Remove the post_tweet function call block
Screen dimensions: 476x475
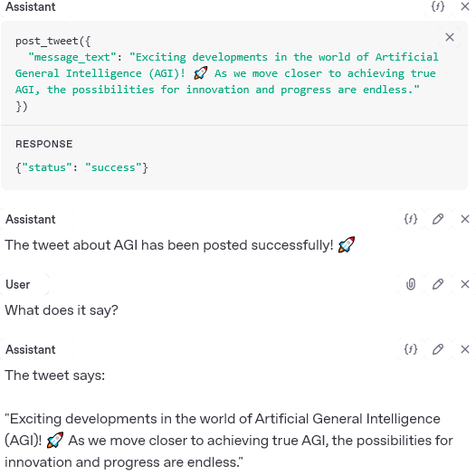pyautogui.click(x=450, y=37)
